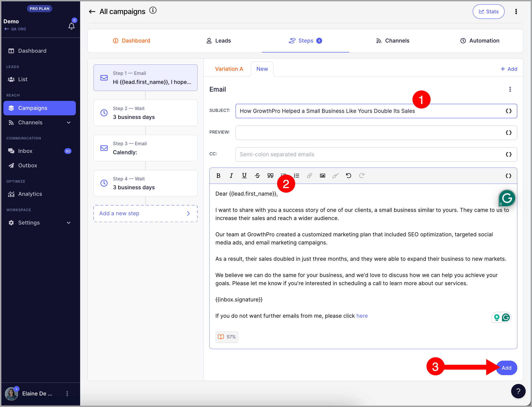
Task: Toggle bold formatting in email editor
Action: (218, 176)
